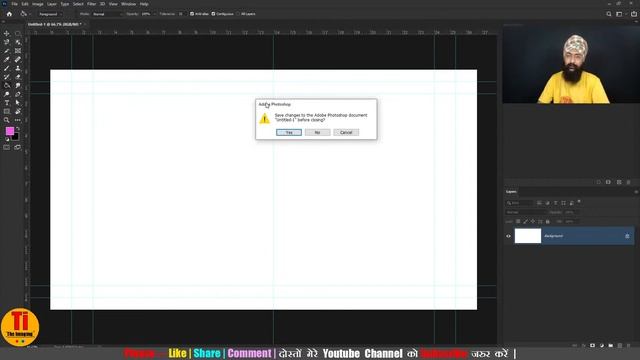Image resolution: width=640 pixels, height=360 pixels.
Task: Select the Object Selection tool
Action: tap(18, 42)
